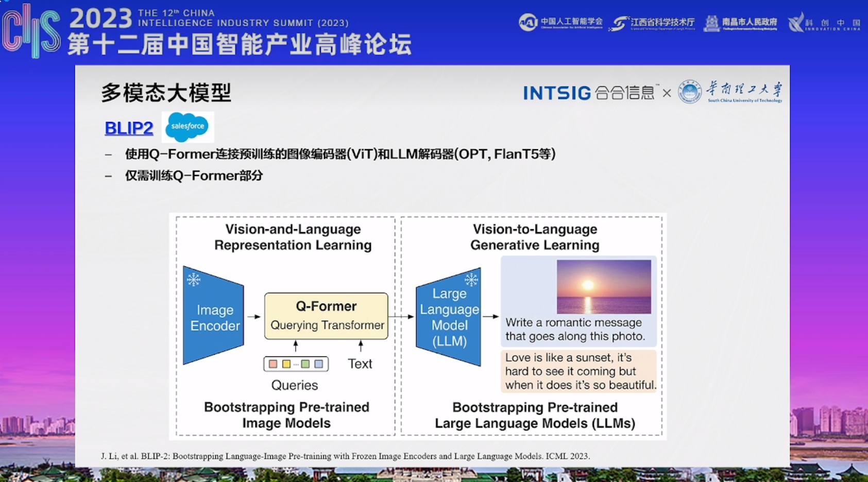This screenshot has height=482, width=868.
Task: Click 'Vision-to-Language Generative Learning' heading
Action: click(x=535, y=237)
